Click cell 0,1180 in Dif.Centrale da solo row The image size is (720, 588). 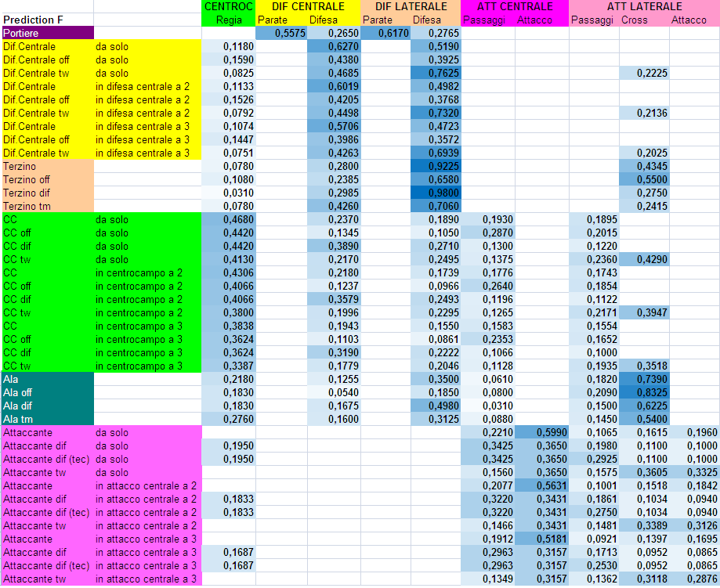pyautogui.click(x=229, y=46)
